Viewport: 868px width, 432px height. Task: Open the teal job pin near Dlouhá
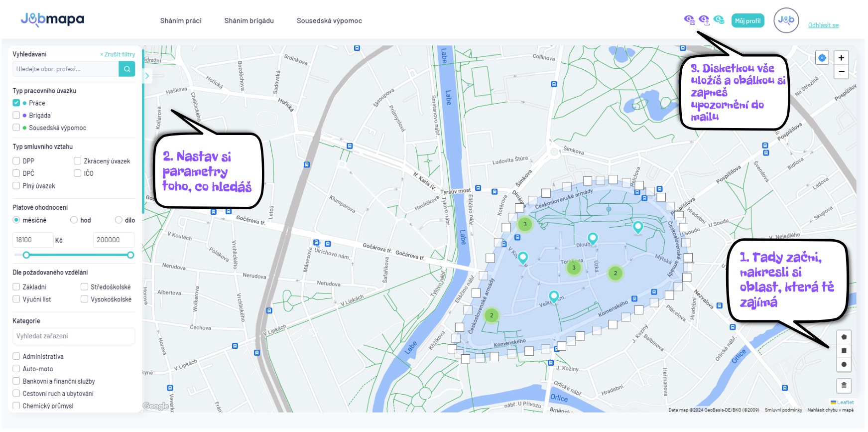pyautogui.click(x=593, y=239)
